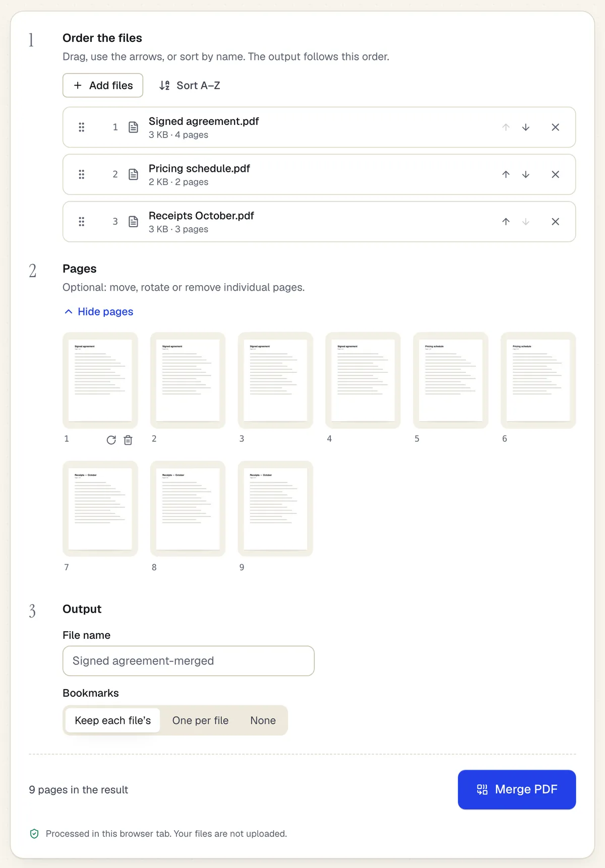Image resolution: width=605 pixels, height=868 pixels.
Task: Click the file icon of Pricing schedule.pdf
Action: tap(133, 174)
